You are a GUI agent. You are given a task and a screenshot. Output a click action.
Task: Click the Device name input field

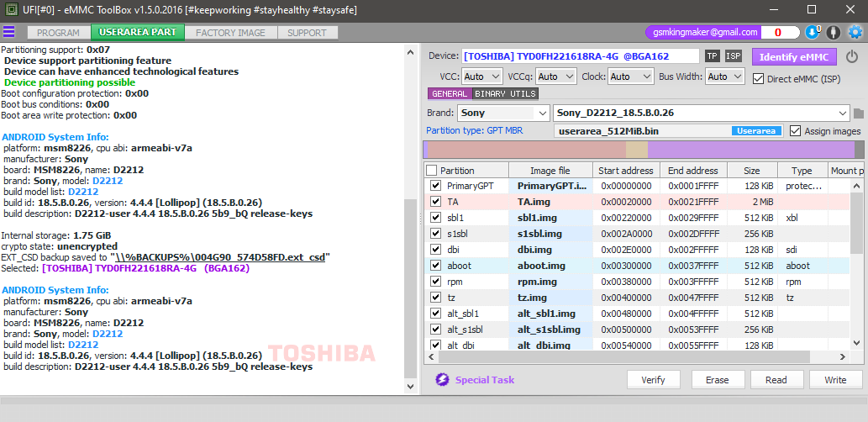(580, 56)
